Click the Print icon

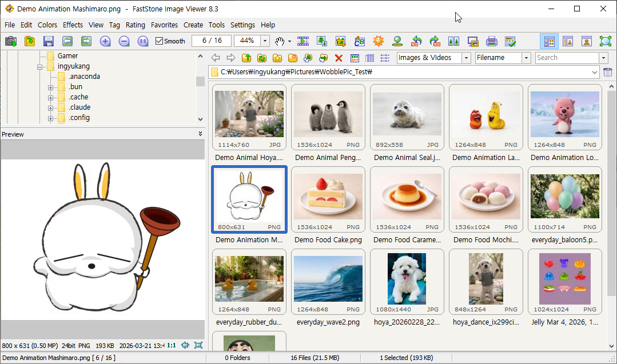[491, 41]
